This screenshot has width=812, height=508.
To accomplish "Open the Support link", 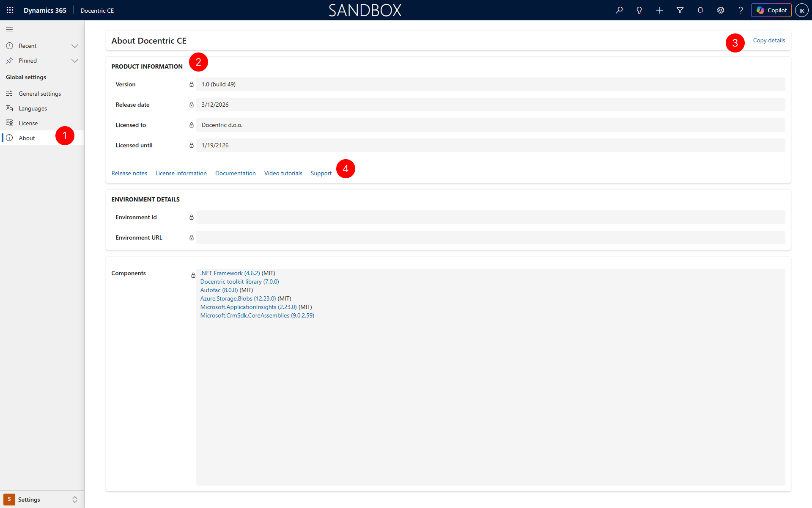I will pos(321,173).
